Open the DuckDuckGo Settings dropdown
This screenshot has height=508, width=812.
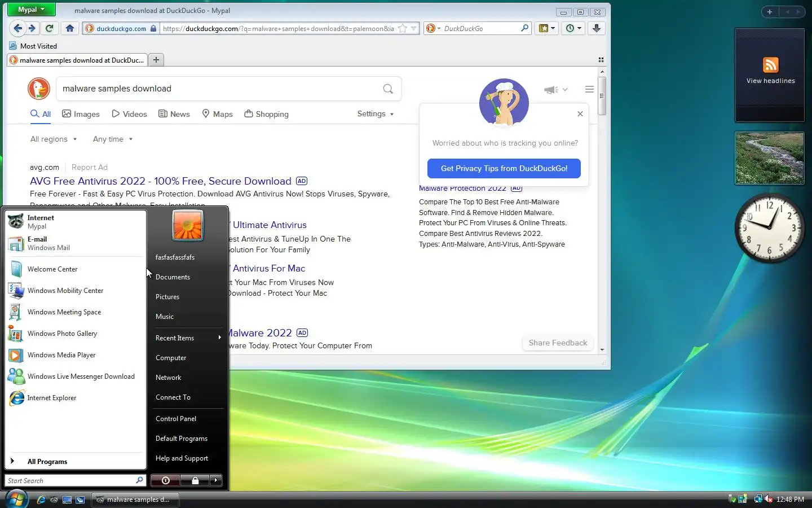376,113
